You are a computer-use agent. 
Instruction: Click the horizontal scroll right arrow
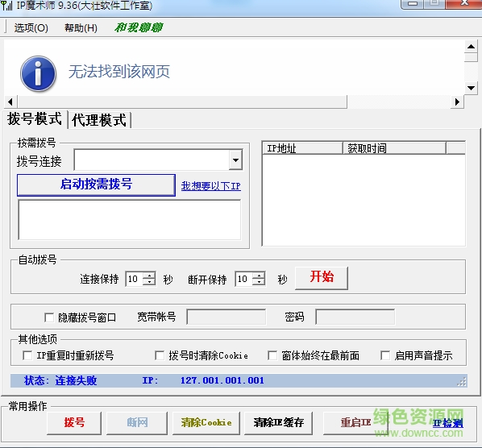457,102
